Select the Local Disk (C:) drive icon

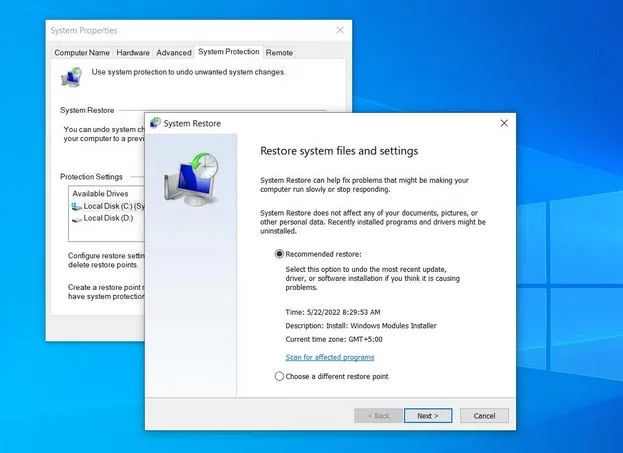click(x=77, y=206)
